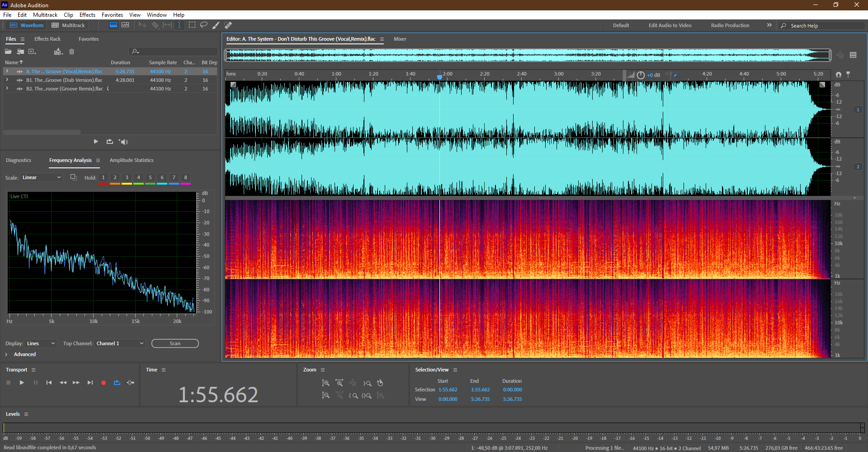This screenshot has width=868, height=452.
Task: Expand the B1. The...Groove (Dub Version).flac row
Action: [7, 80]
